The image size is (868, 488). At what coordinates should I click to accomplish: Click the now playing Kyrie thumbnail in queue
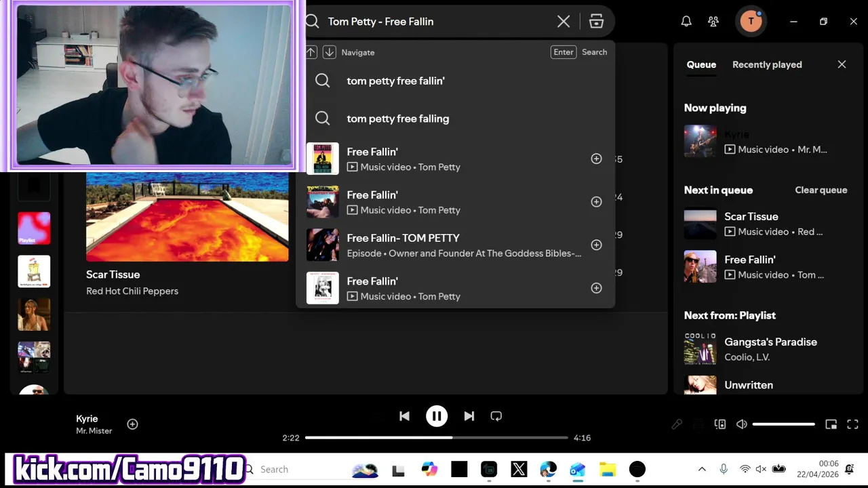[x=701, y=141]
